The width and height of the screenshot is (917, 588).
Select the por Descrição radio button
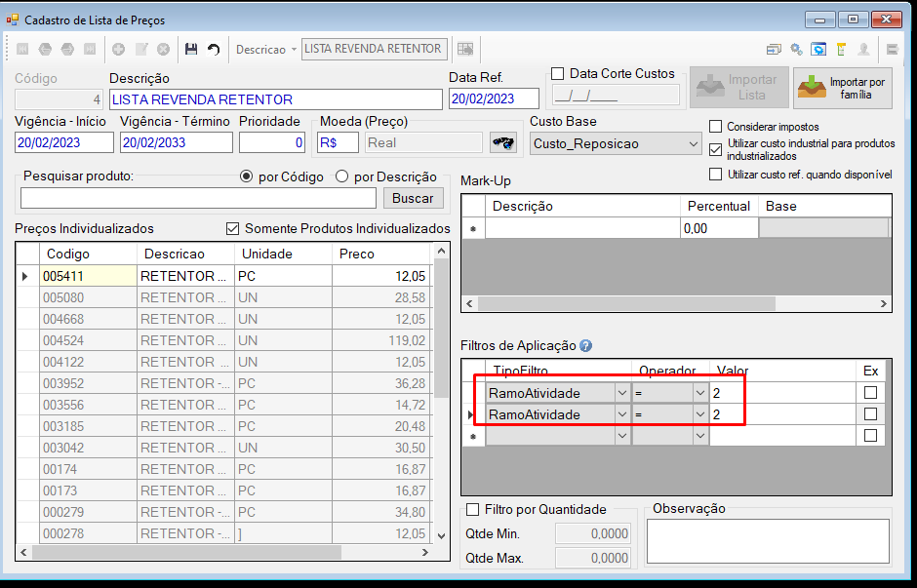[x=342, y=176]
